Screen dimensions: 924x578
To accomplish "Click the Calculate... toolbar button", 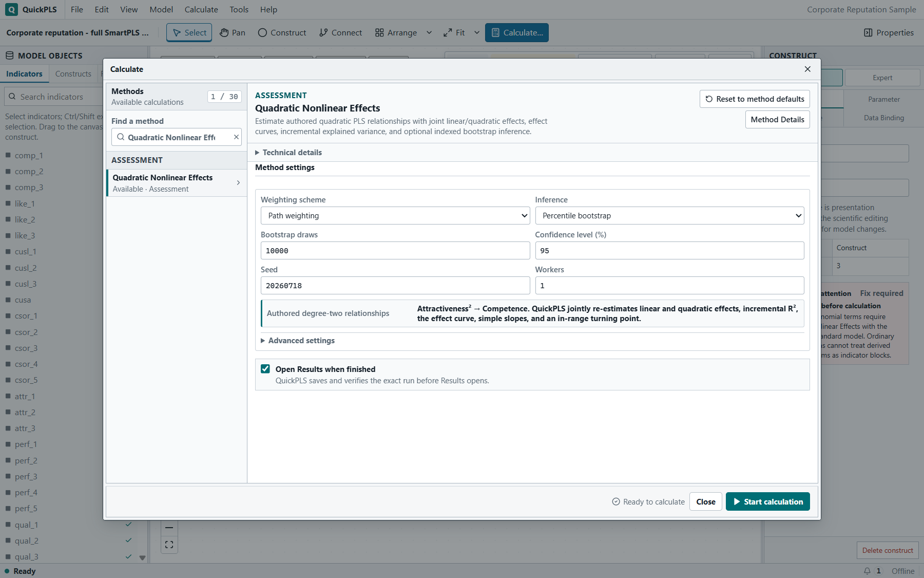I will click(x=516, y=32).
